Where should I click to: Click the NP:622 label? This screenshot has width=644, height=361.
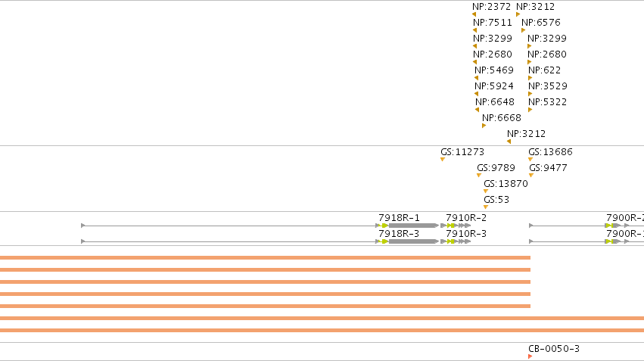[544, 70]
